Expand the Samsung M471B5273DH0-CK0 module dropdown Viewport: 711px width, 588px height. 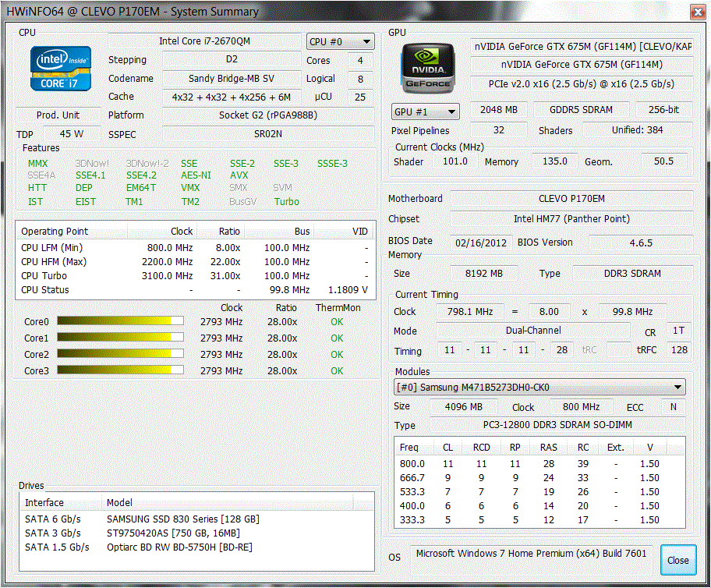(x=539, y=387)
